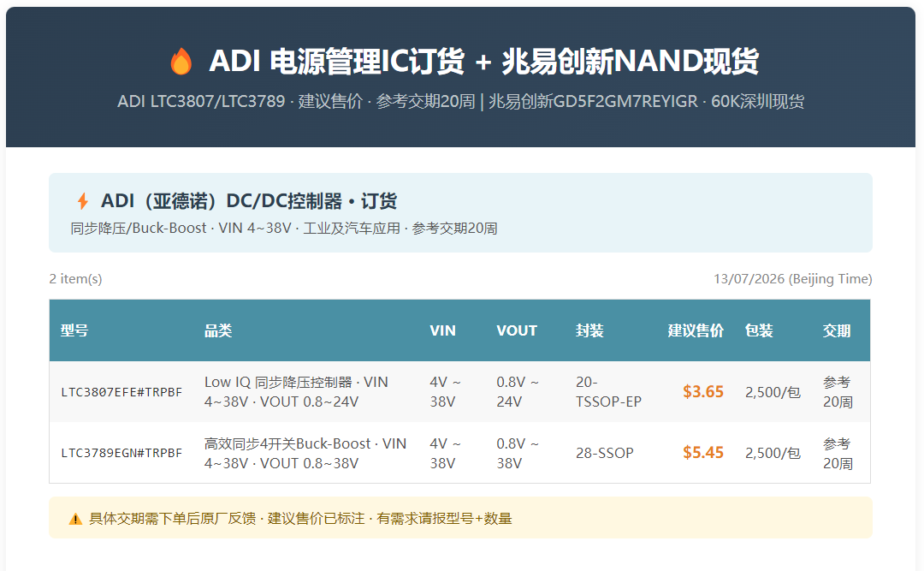The image size is (924, 571).
Task: Click the Low IQ 同步降压控制器 description
Action: point(296,392)
